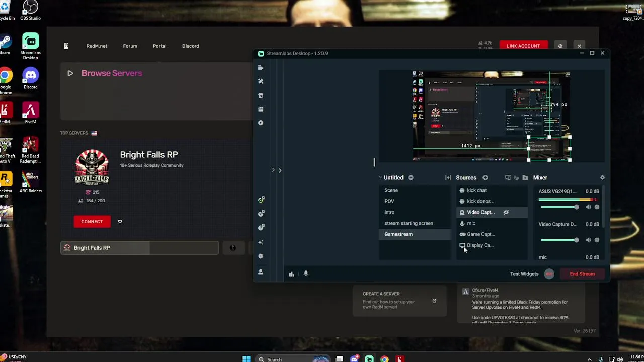Show hidden icons arrow in system tray
Screen dimensions: 644x362
tap(590, 359)
